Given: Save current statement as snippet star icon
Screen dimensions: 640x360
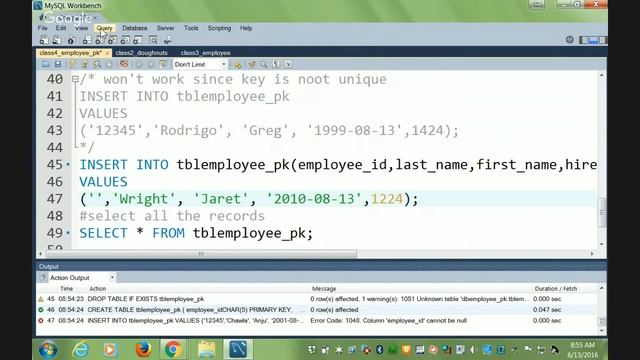Looking at the screenshot, I should pyautogui.click(x=237, y=64).
